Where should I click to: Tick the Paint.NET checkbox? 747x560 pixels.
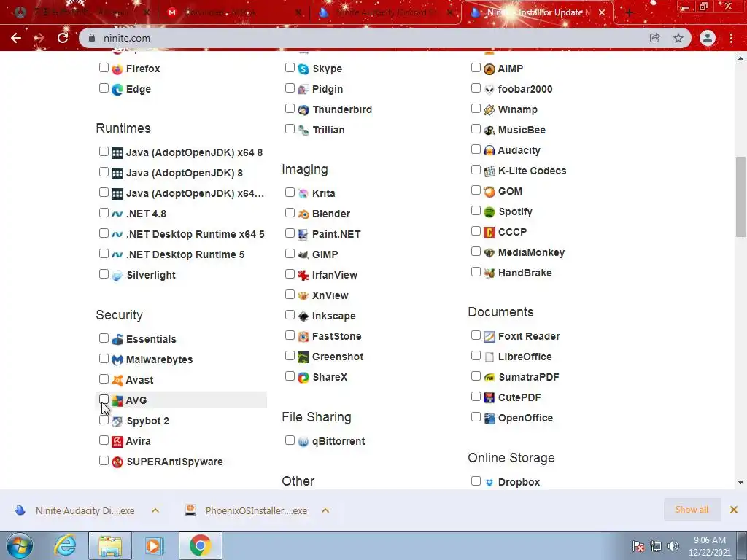[290, 233]
